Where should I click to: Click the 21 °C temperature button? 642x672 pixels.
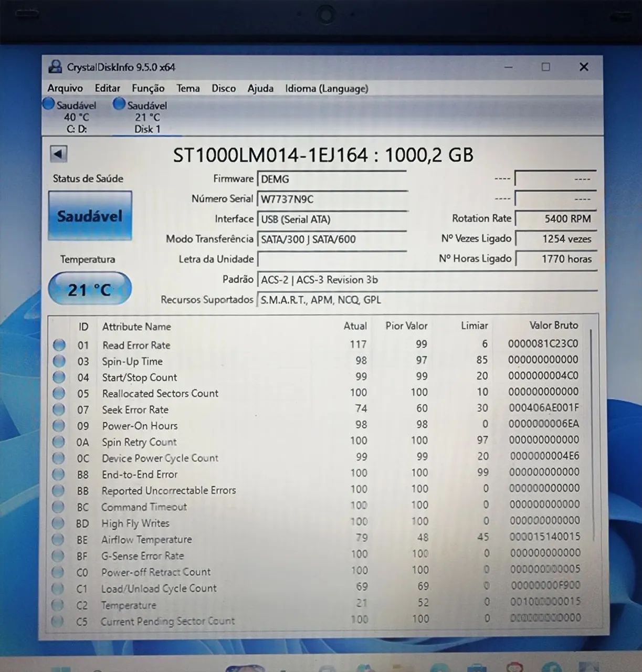point(89,289)
